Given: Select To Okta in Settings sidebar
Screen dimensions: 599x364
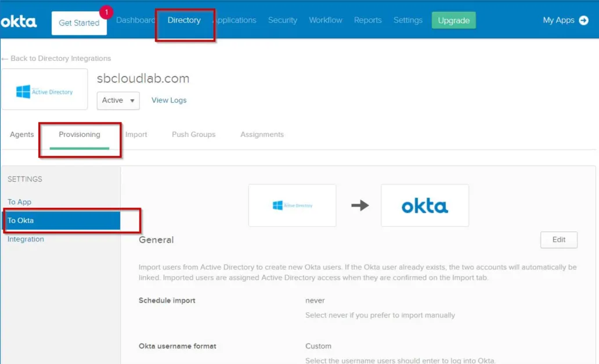Looking at the screenshot, I should (62, 221).
